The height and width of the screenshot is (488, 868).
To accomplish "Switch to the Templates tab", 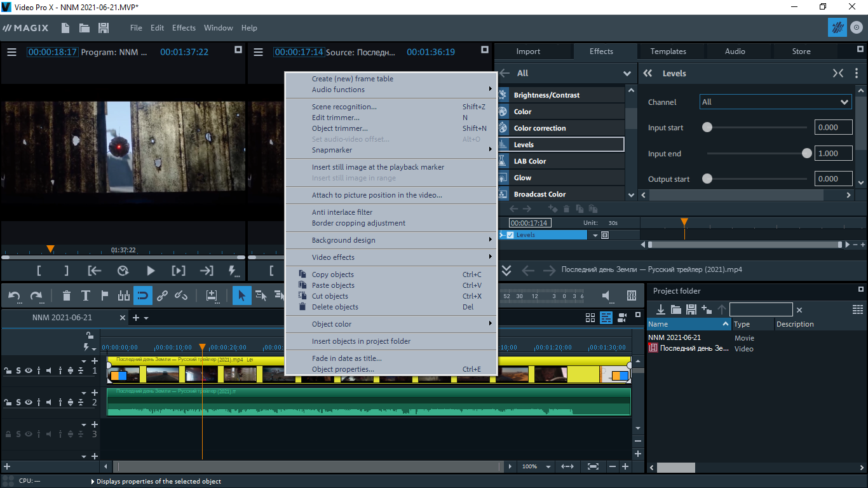I will point(668,51).
